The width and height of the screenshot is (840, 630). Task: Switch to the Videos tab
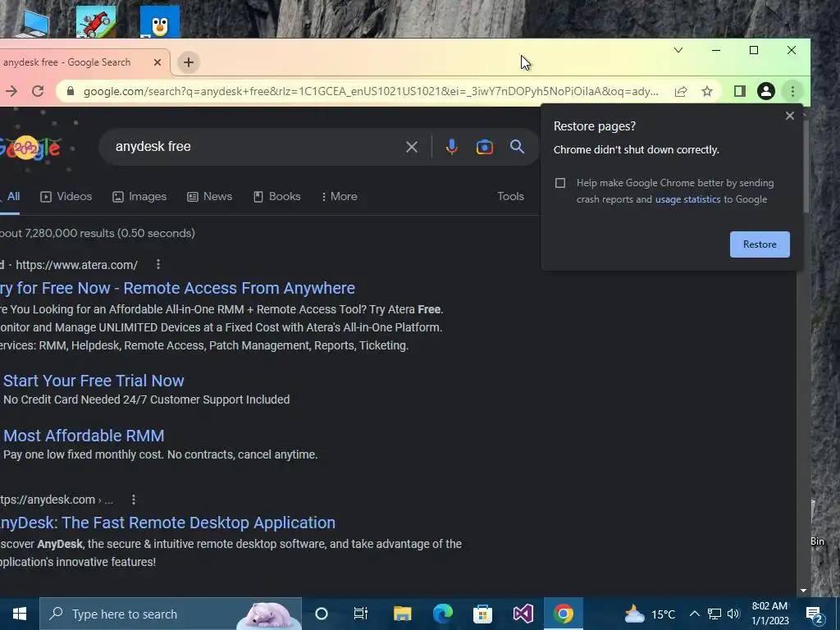coord(66,197)
